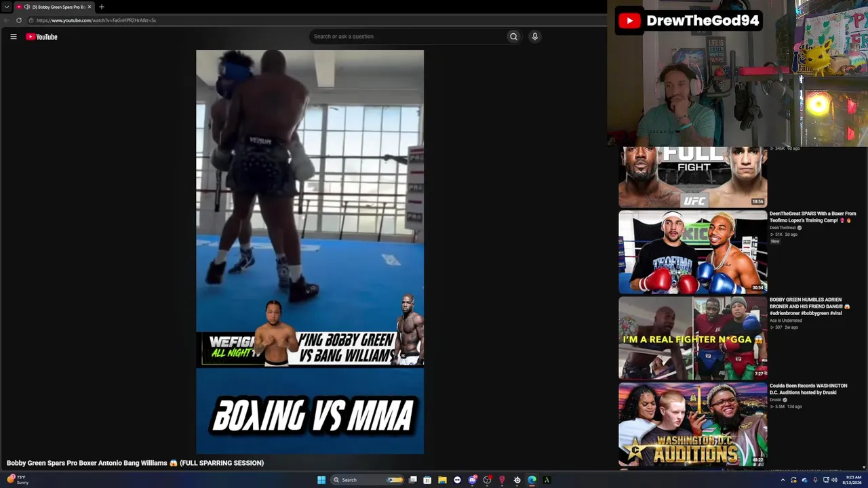Open the sync status tray icon
The width and height of the screenshot is (868, 488).
click(793, 480)
